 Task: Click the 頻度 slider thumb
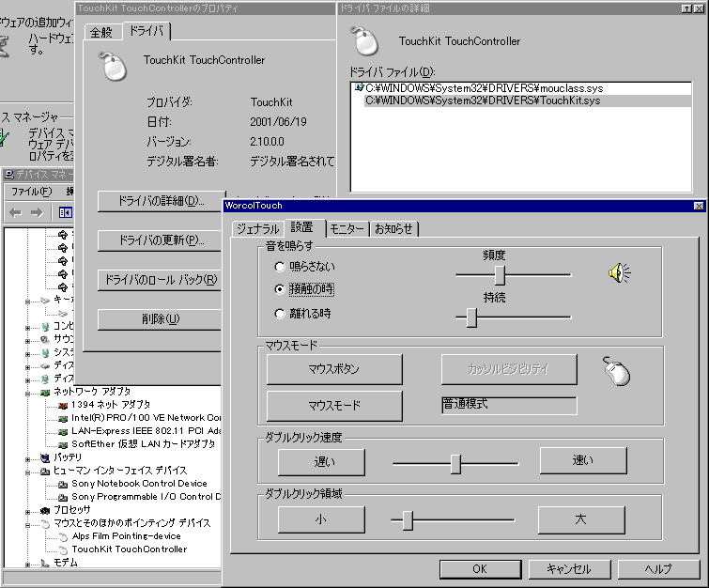(x=500, y=275)
